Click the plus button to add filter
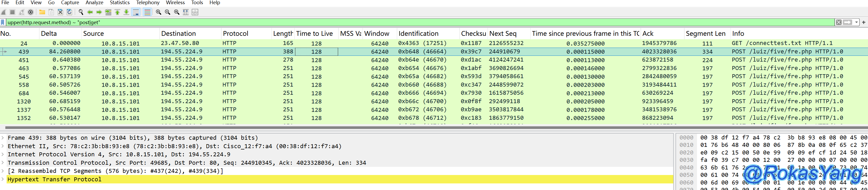This screenshot has width=868, height=190. pyautogui.click(x=864, y=23)
